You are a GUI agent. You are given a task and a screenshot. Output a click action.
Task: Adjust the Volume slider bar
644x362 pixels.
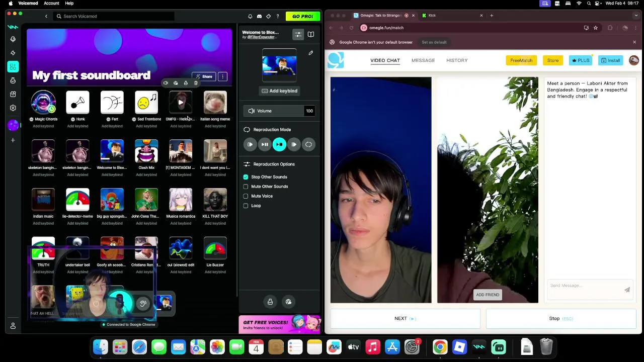point(274,111)
